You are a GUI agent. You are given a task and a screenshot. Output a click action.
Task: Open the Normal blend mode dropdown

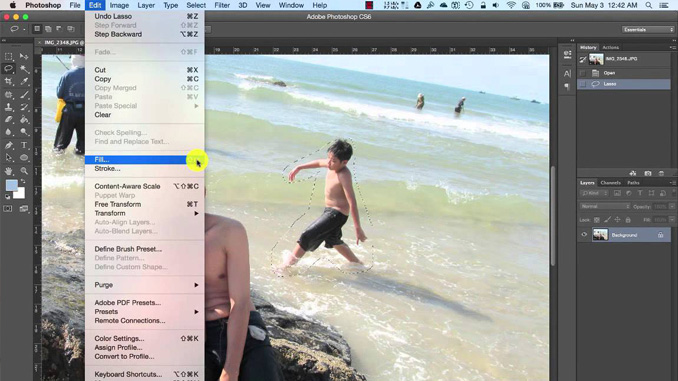(604, 206)
